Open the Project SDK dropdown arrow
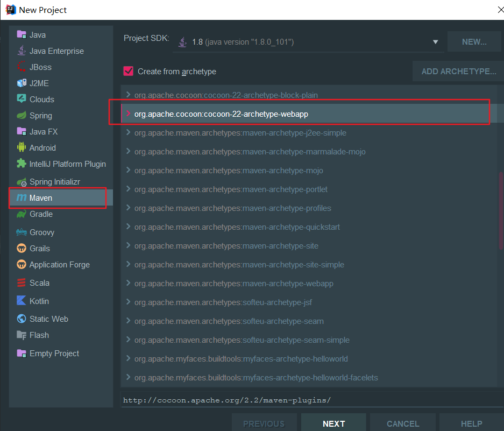Image resolution: width=504 pixels, height=431 pixels. click(436, 42)
